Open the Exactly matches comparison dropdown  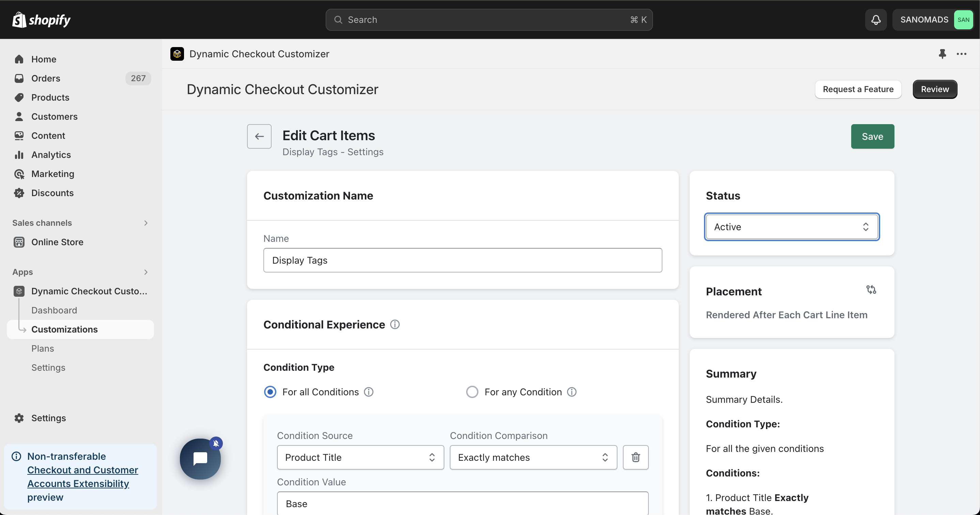pos(533,457)
